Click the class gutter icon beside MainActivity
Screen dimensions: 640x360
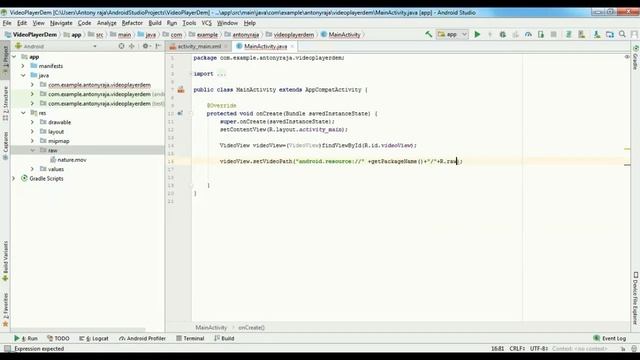181,89
